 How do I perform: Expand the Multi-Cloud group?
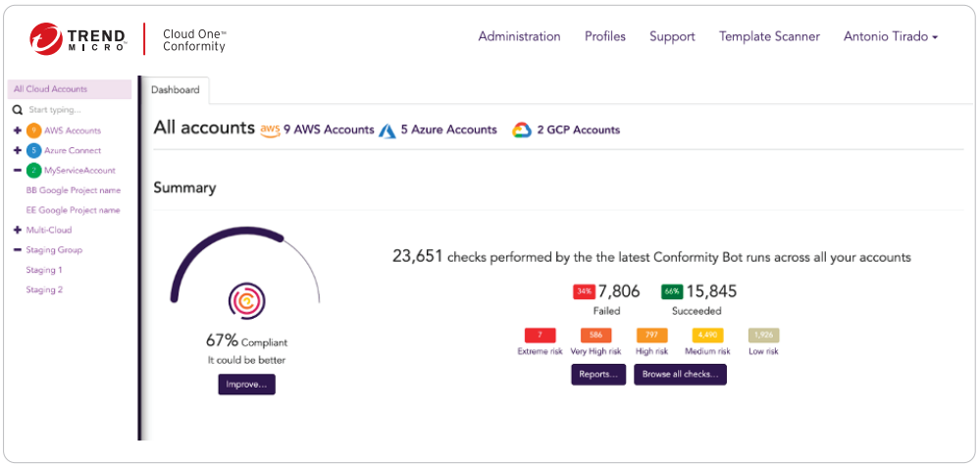point(18,230)
